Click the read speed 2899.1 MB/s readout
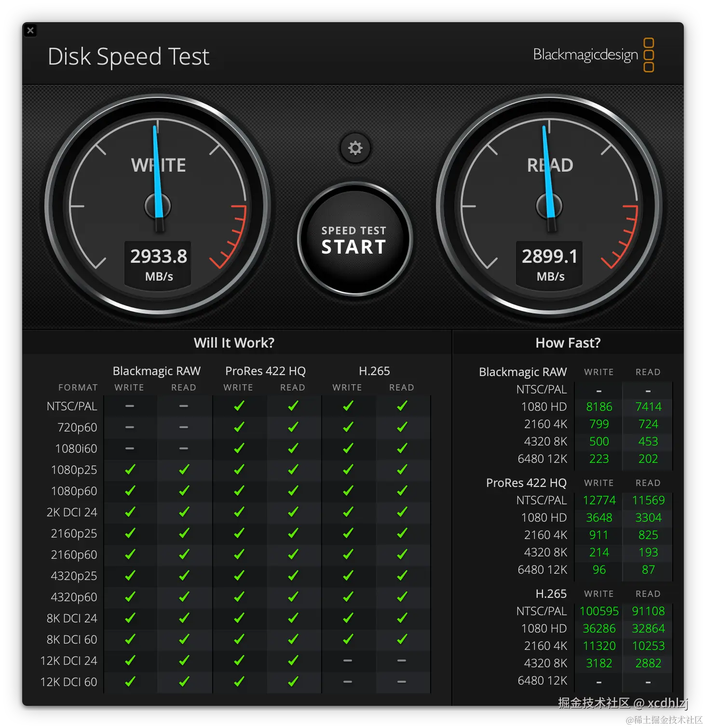Image resolution: width=706 pixels, height=728 pixels. click(550, 264)
